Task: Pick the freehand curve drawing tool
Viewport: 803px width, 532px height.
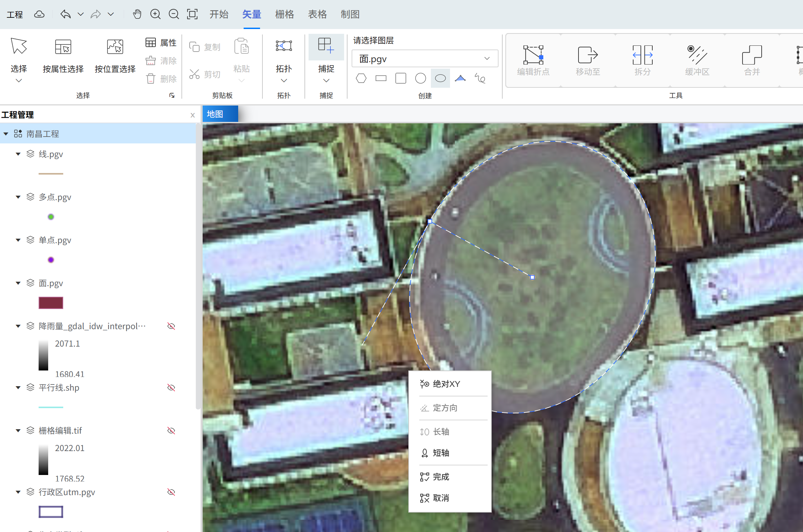Action: [480, 79]
